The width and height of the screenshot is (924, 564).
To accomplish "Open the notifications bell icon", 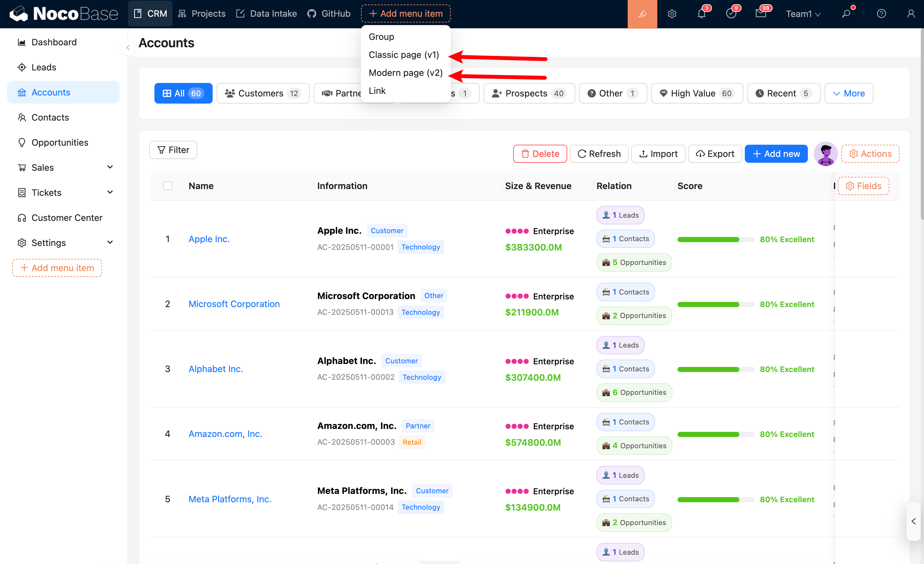I will point(701,14).
